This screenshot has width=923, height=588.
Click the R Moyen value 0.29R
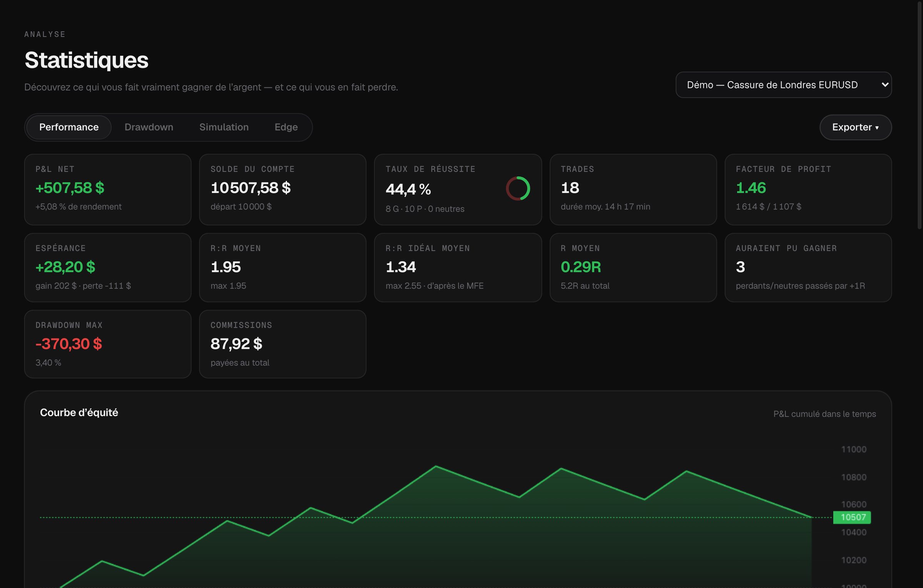tap(581, 267)
